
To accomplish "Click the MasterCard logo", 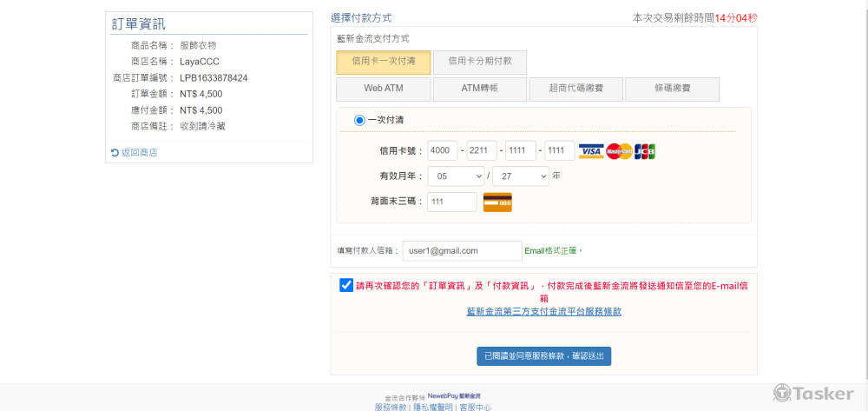I will click(x=619, y=151).
